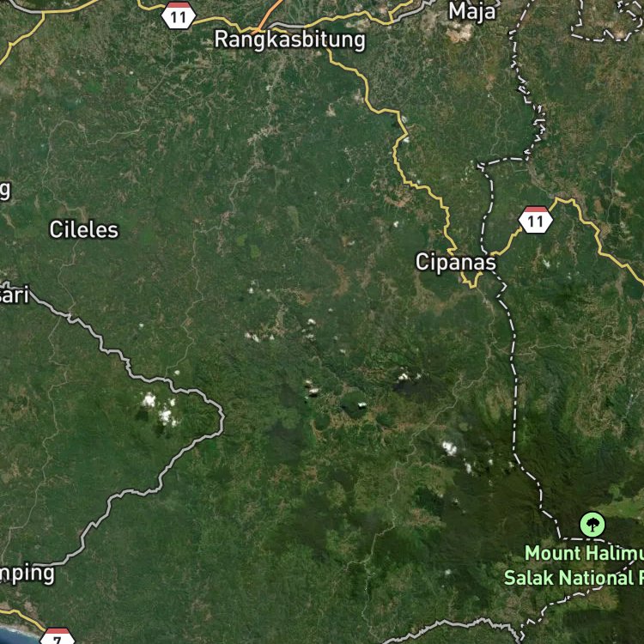Click the route 7 highway shield
The width and height of the screenshot is (644, 644).
point(57,636)
